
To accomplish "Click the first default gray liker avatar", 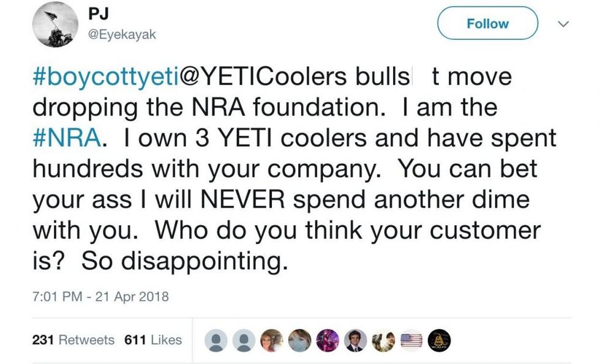I will click(214, 340).
